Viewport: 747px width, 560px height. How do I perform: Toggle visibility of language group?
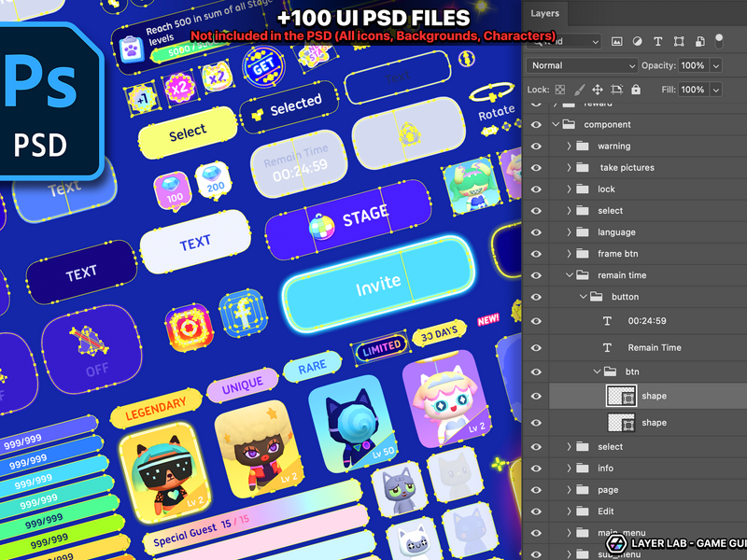point(536,232)
